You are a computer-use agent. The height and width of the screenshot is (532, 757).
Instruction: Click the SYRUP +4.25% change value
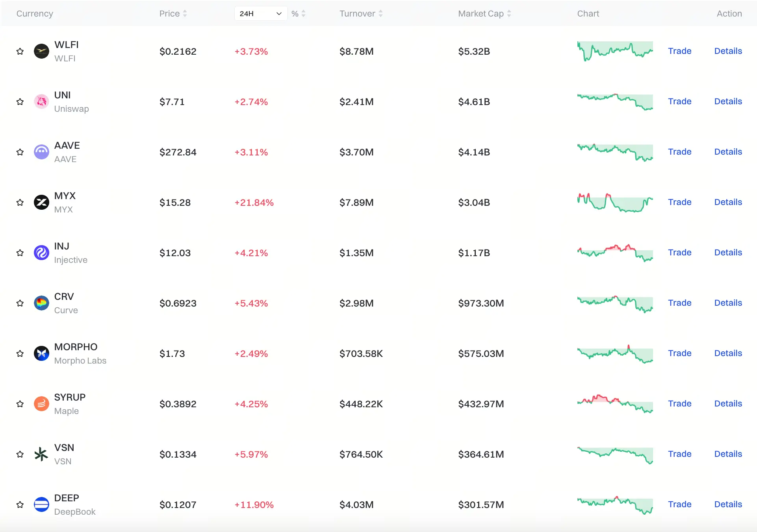click(x=251, y=404)
